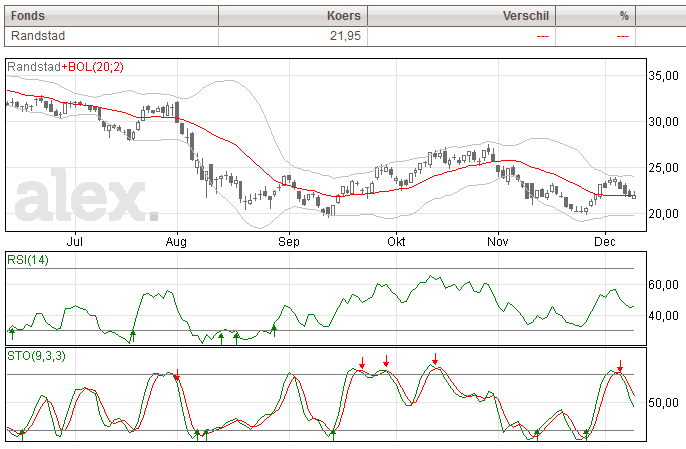Click the 30,00 price axis label

pyautogui.click(x=663, y=122)
